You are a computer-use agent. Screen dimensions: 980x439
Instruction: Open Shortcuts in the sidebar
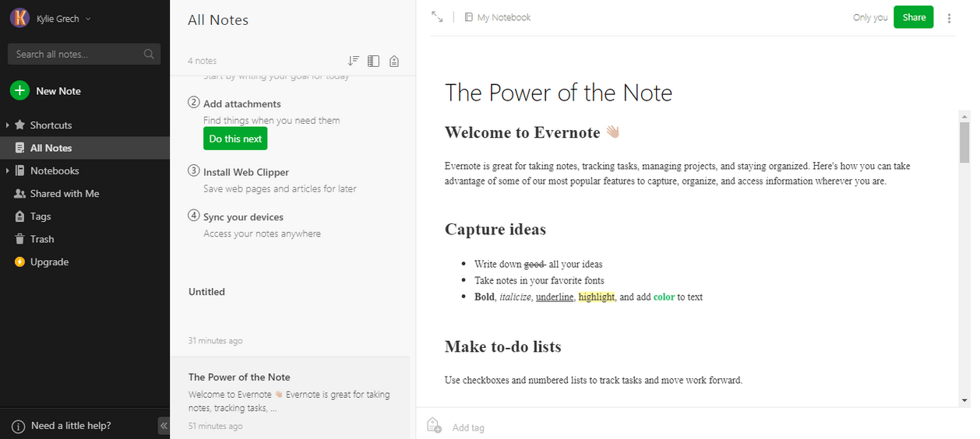51,125
